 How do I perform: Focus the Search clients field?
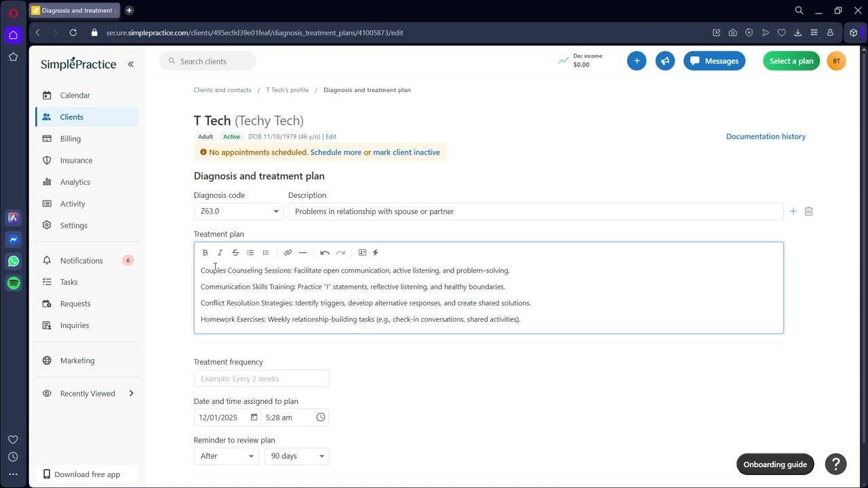(x=208, y=61)
